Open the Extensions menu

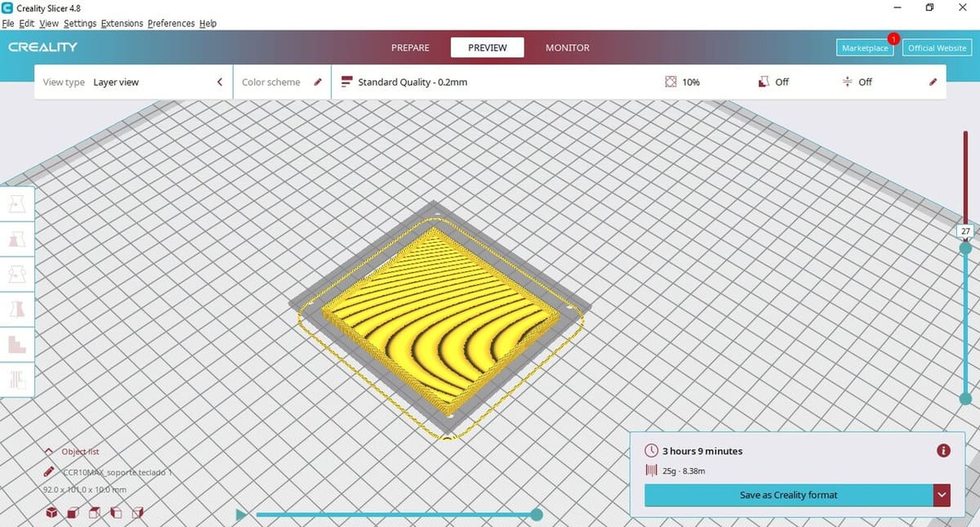122,24
